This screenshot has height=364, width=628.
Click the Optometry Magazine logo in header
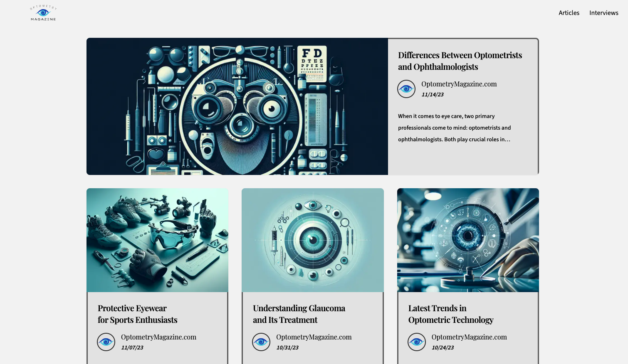click(x=43, y=13)
